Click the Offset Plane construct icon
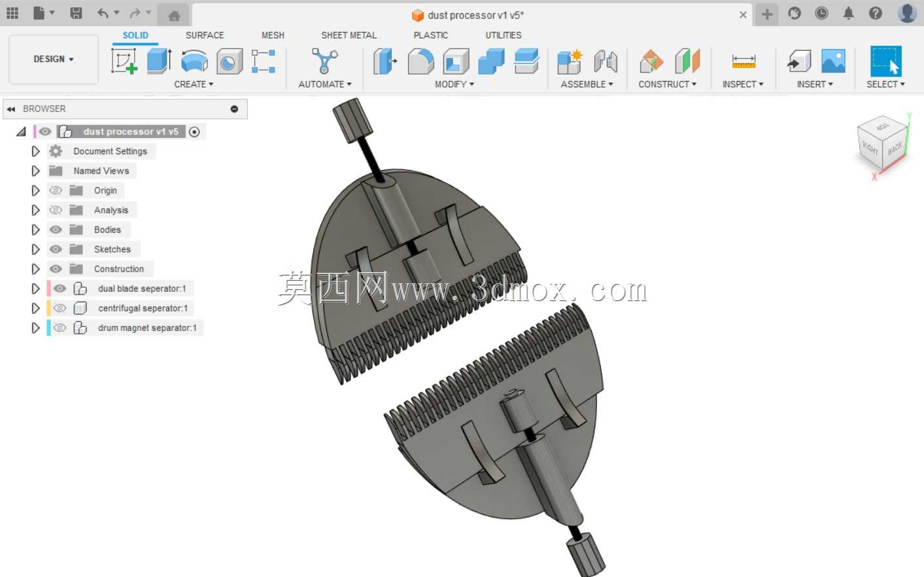 [651, 61]
